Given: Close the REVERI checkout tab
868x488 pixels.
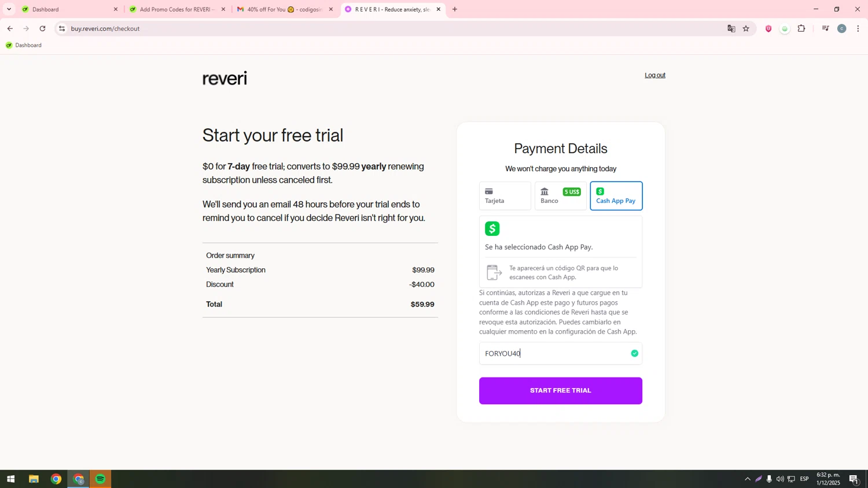Looking at the screenshot, I should point(439,9).
